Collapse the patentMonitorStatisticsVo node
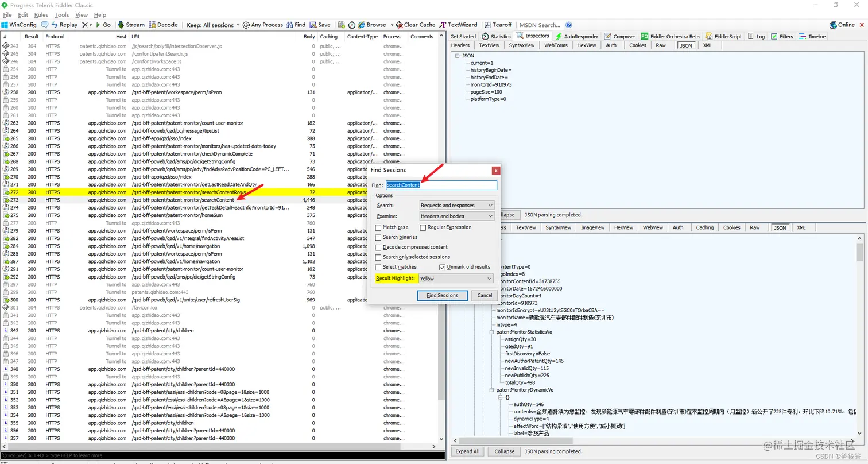Screen dimensions: 868x464 click(491, 332)
